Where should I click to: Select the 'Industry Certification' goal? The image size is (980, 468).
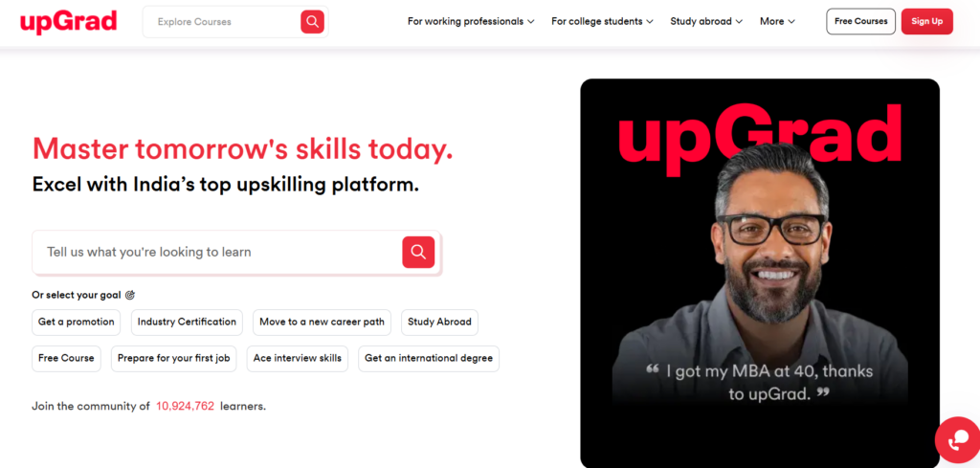click(187, 323)
